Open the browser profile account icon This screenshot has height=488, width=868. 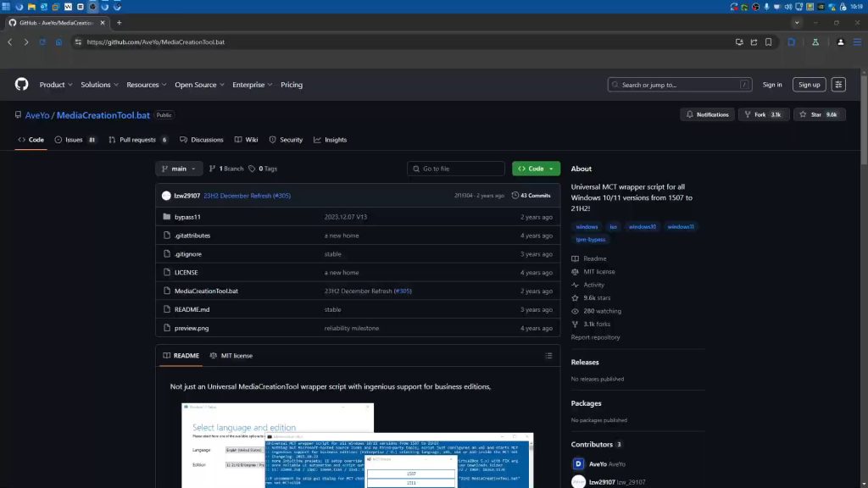pos(840,42)
